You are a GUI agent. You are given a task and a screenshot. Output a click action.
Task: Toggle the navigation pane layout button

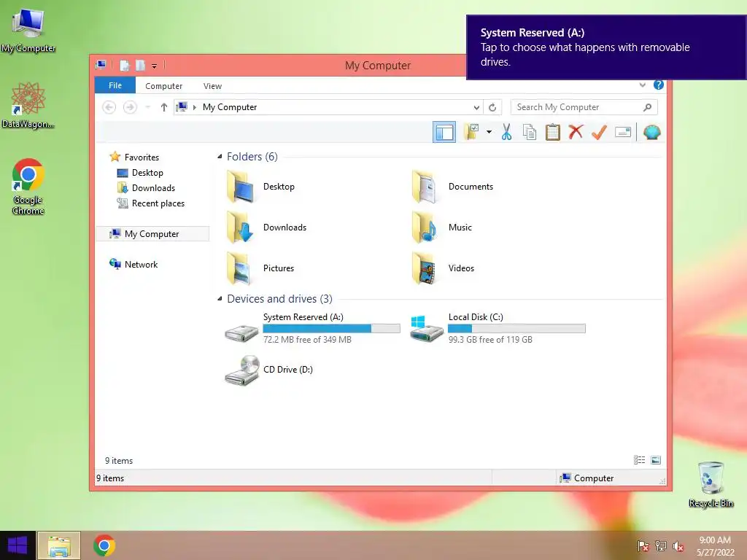click(444, 133)
